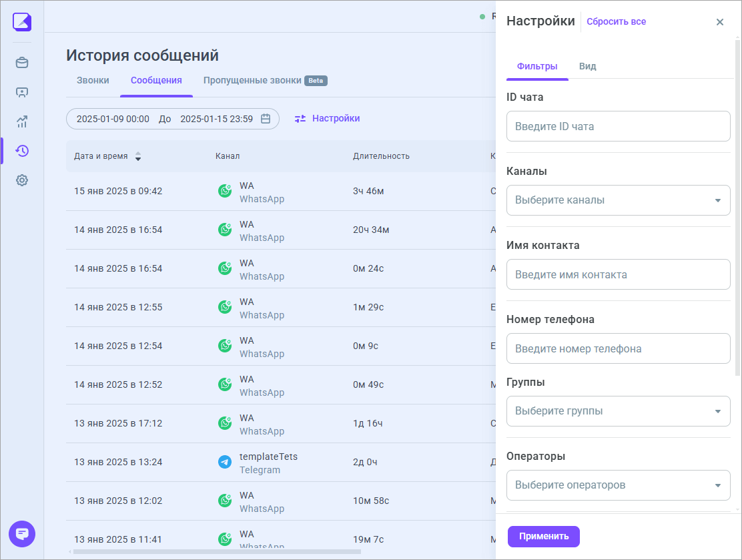
Task: Click duration 10м 58с cell
Action: (371, 501)
